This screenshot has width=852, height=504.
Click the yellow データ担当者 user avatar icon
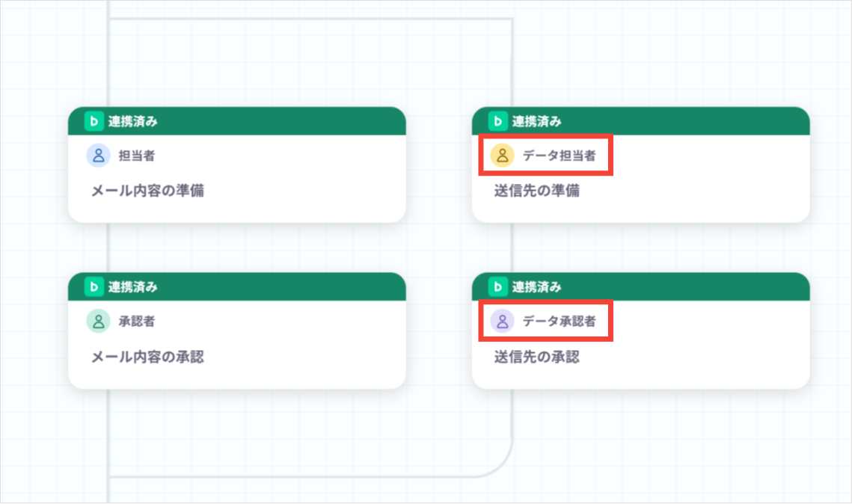(503, 156)
